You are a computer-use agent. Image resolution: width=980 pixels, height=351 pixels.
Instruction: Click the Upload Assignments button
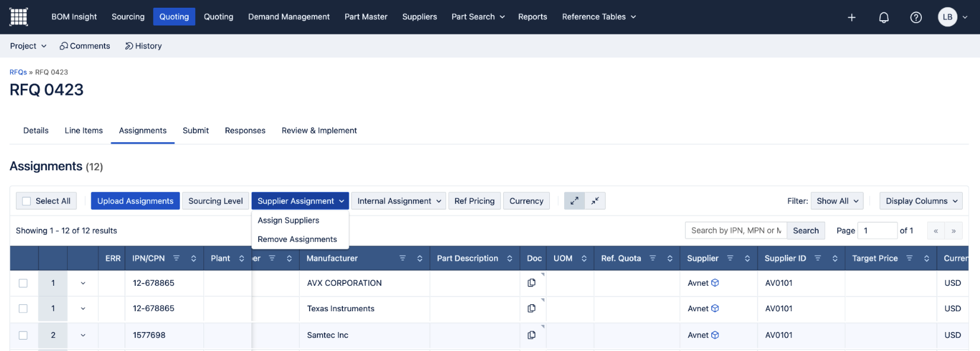coord(135,201)
